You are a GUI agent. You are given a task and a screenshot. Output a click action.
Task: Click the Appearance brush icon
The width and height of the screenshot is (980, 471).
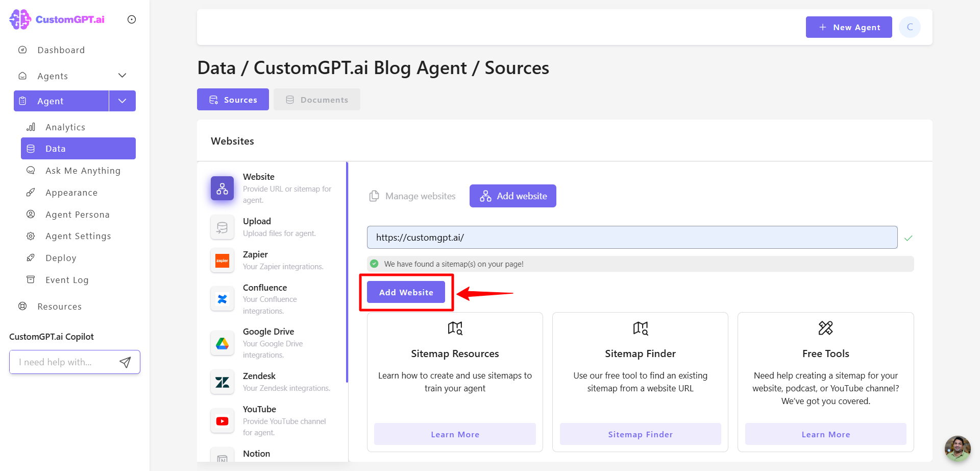[x=31, y=192]
